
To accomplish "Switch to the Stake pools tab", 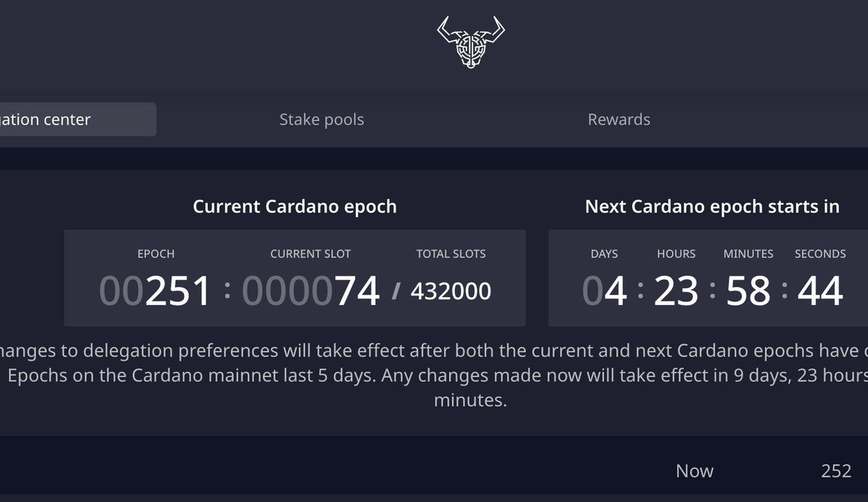I will [x=322, y=119].
